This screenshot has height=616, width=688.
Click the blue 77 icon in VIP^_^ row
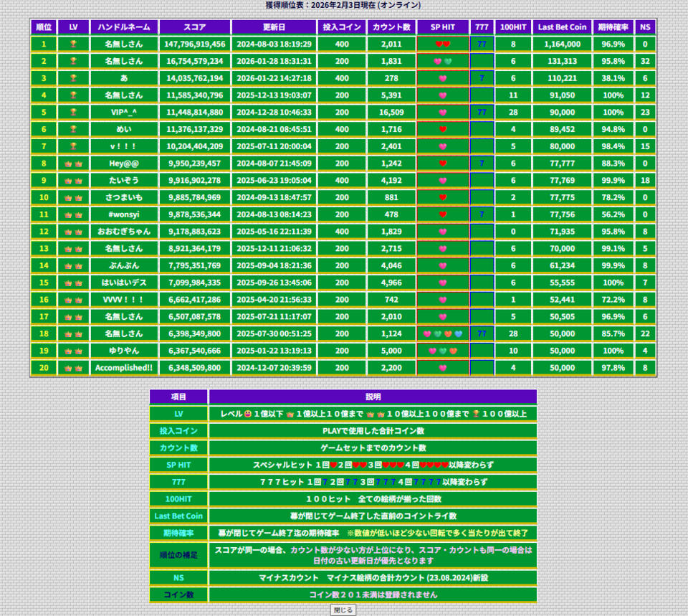coord(482,113)
